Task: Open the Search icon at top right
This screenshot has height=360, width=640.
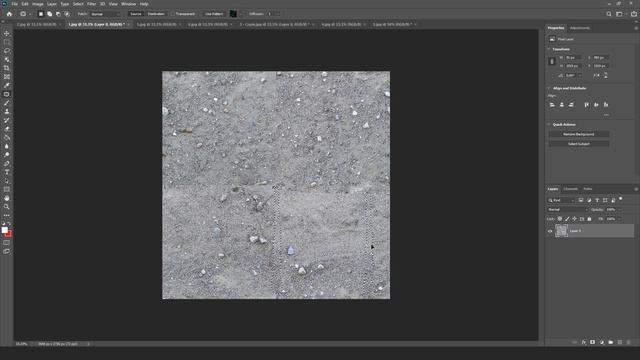Action: coord(609,14)
